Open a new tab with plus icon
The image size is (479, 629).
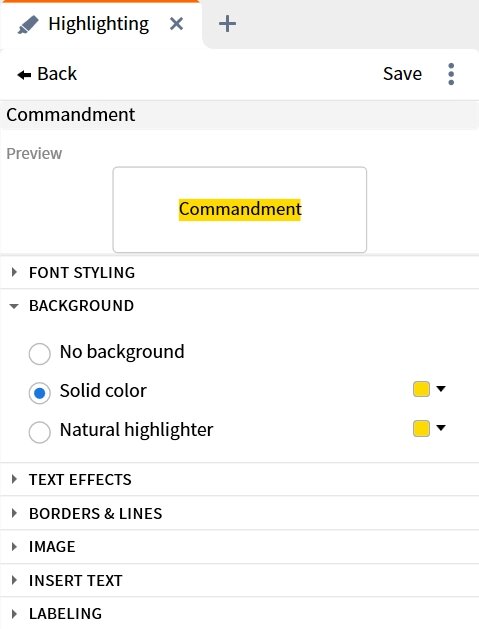pyautogui.click(x=227, y=24)
